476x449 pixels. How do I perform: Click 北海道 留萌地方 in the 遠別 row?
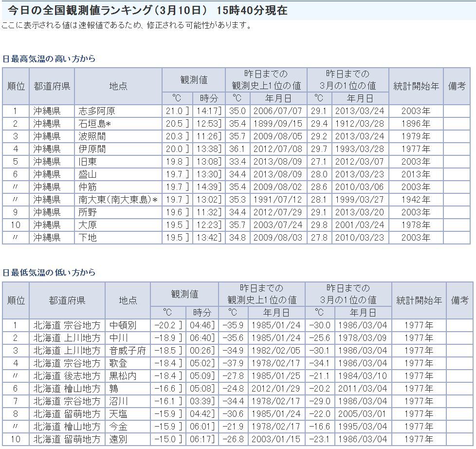tap(67, 439)
